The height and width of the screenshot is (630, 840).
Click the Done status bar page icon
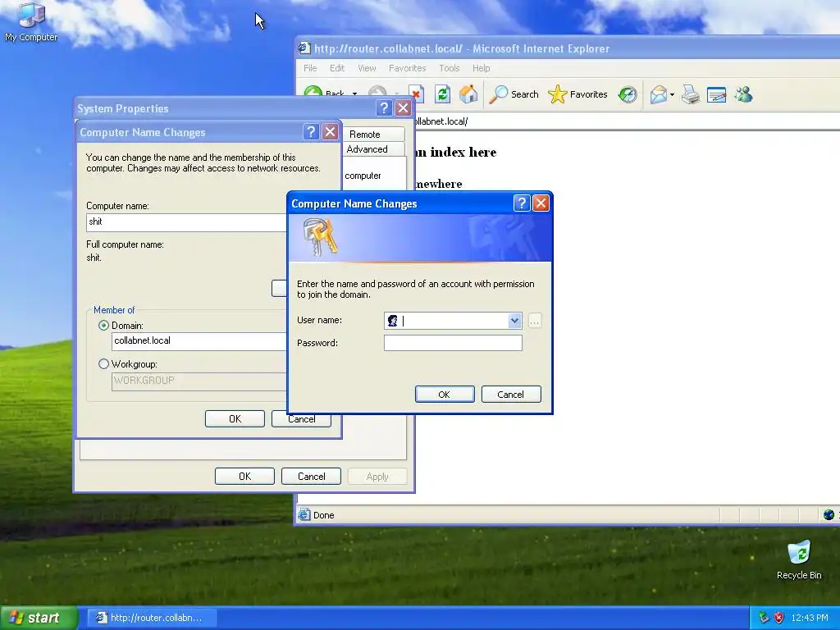304,515
